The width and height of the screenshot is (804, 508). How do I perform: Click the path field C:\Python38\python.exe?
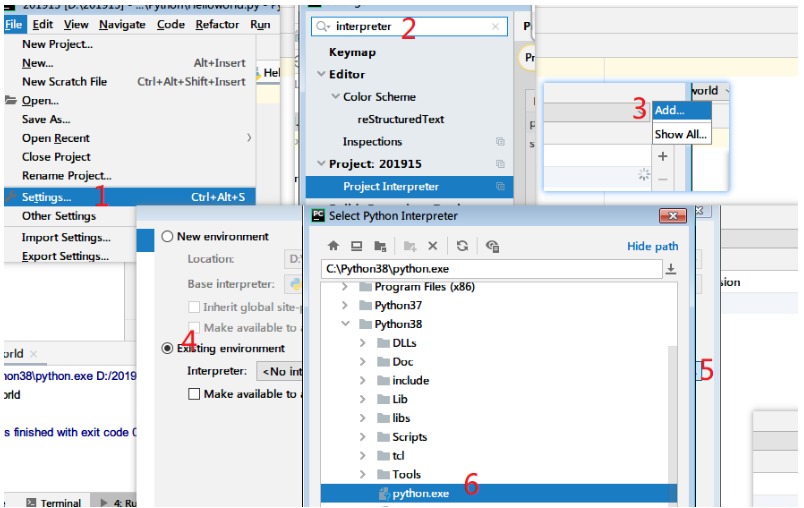(x=491, y=269)
